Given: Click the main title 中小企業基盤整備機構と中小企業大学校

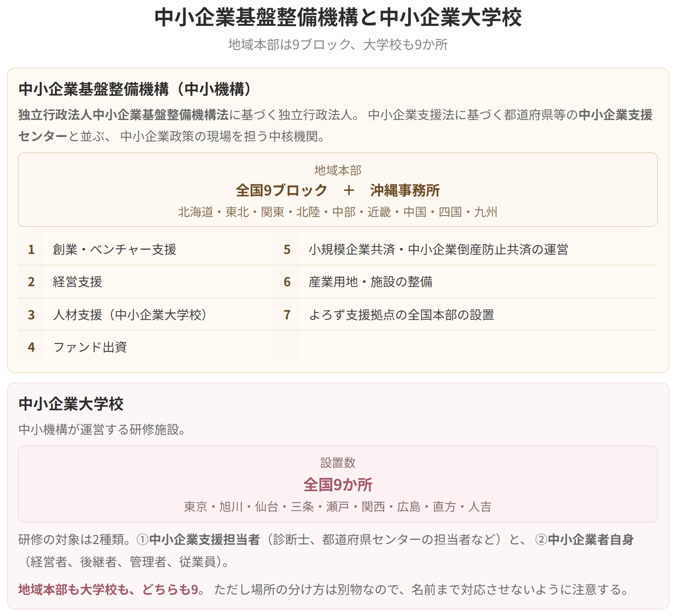Looking at the screenshot, I should [338, 17].
